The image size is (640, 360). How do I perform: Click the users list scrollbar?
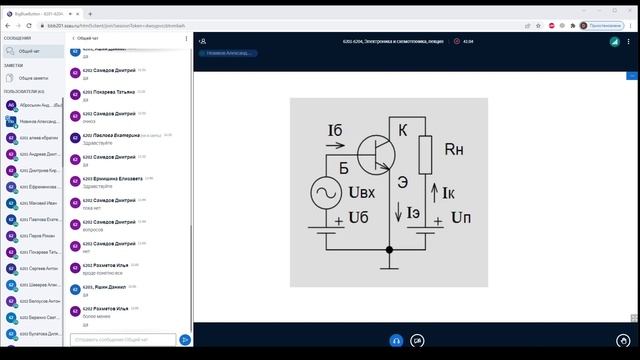[63, 133]
